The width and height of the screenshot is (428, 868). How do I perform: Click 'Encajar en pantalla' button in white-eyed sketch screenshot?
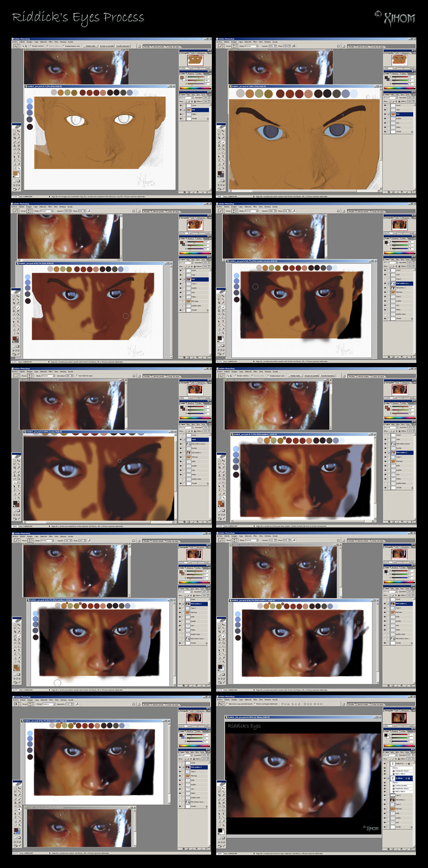pos(107,46)
